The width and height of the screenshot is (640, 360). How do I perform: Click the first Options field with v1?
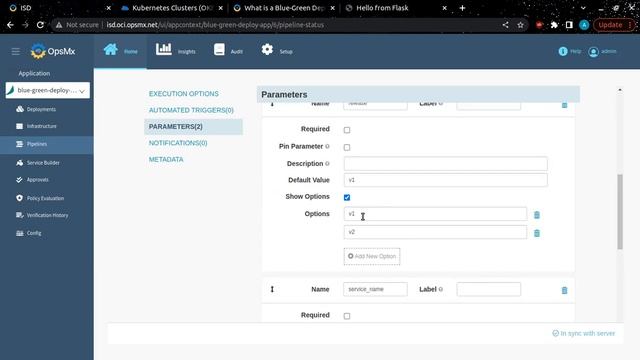435,214
